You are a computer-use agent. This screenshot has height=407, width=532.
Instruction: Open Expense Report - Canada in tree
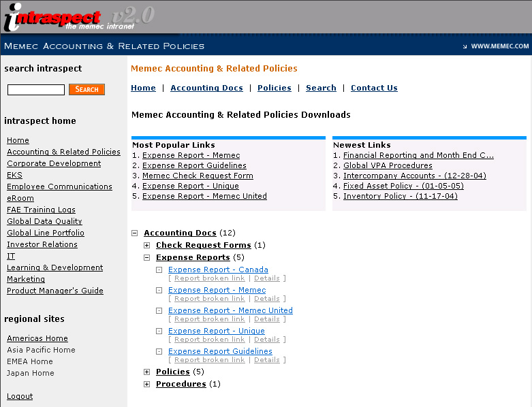218,270
